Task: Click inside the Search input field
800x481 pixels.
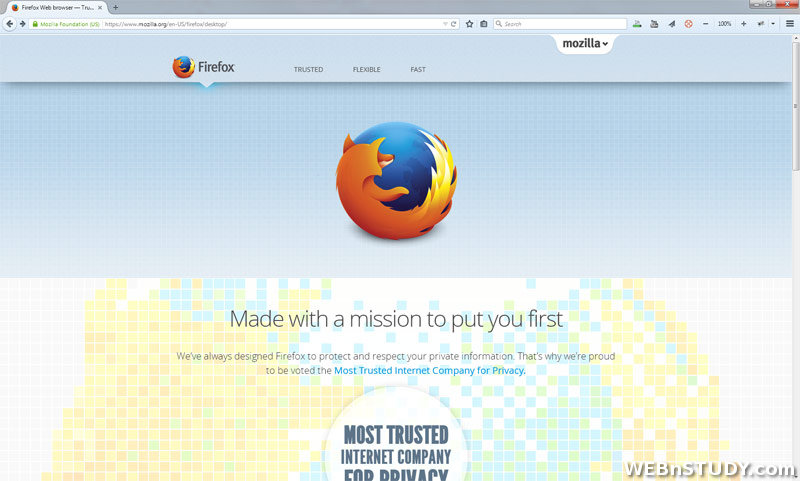Action: point(560,24)
